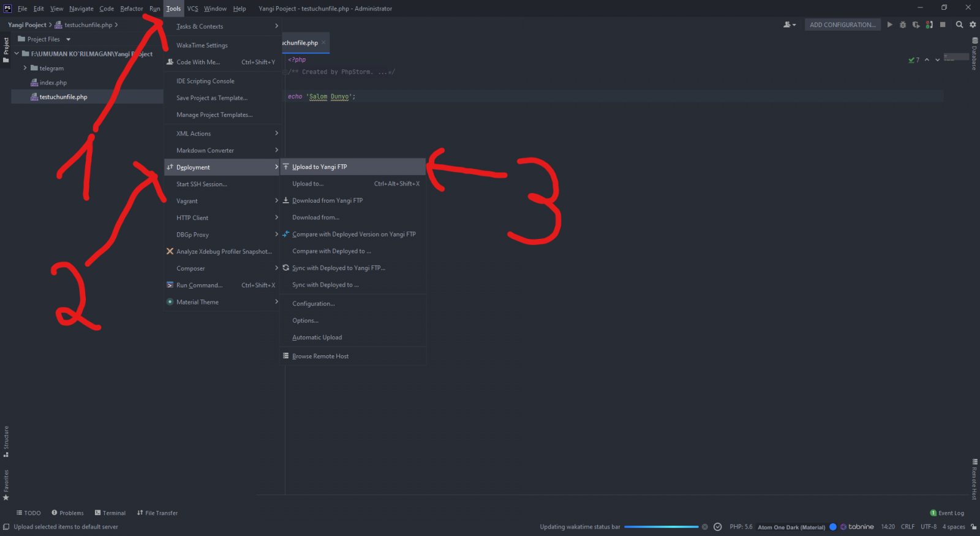Click Run Command... menu entry

(x=222, y=285)
